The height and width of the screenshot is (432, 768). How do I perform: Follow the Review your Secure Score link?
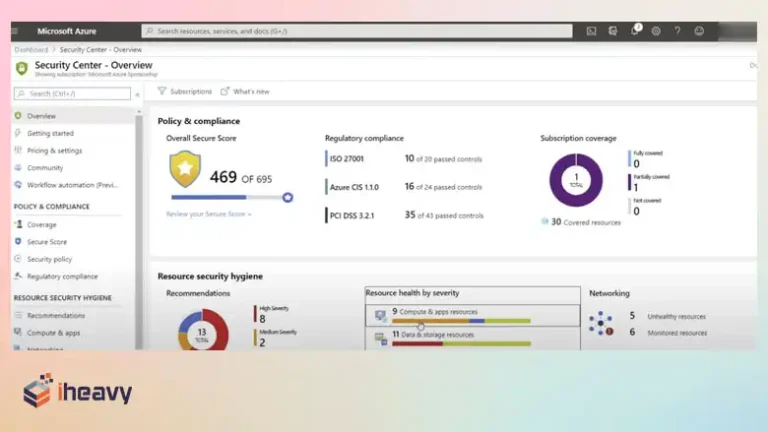point(209,214)
